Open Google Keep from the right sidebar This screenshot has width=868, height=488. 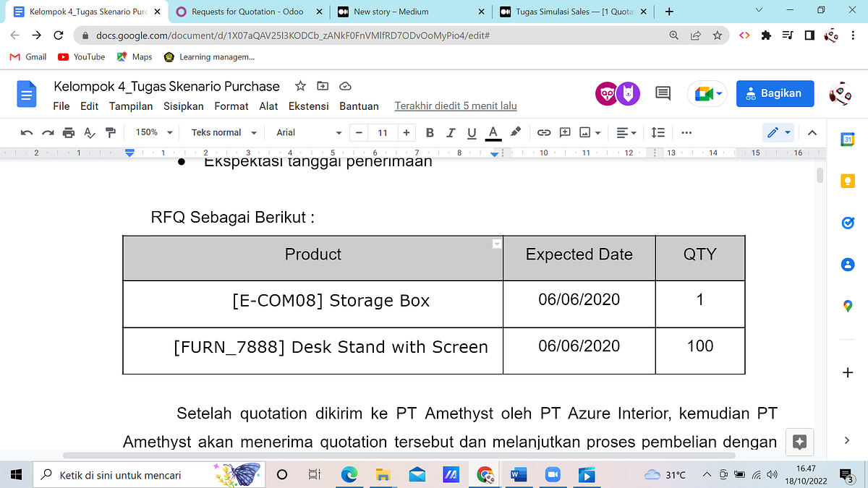(x=847, y=181)
